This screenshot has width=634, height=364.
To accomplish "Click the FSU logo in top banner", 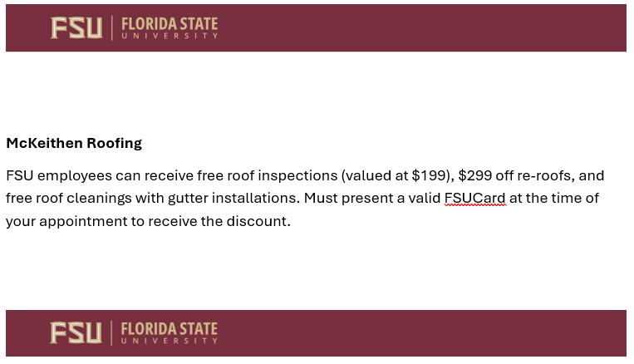I will (76, 28).
